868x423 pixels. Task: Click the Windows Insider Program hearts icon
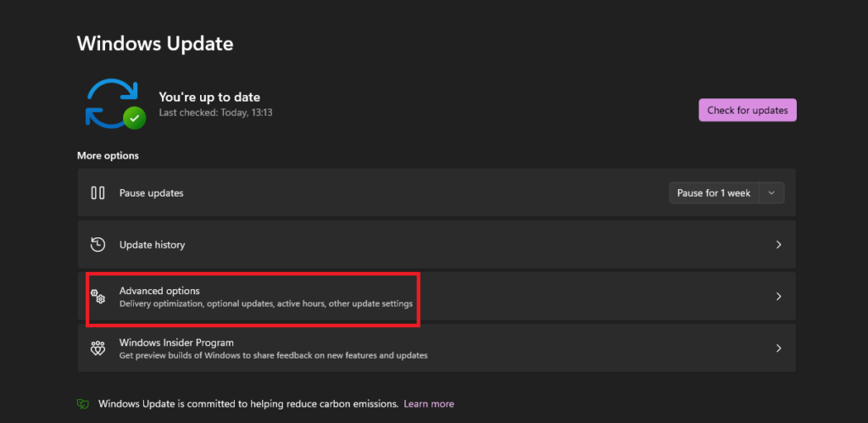pos(97,348)
